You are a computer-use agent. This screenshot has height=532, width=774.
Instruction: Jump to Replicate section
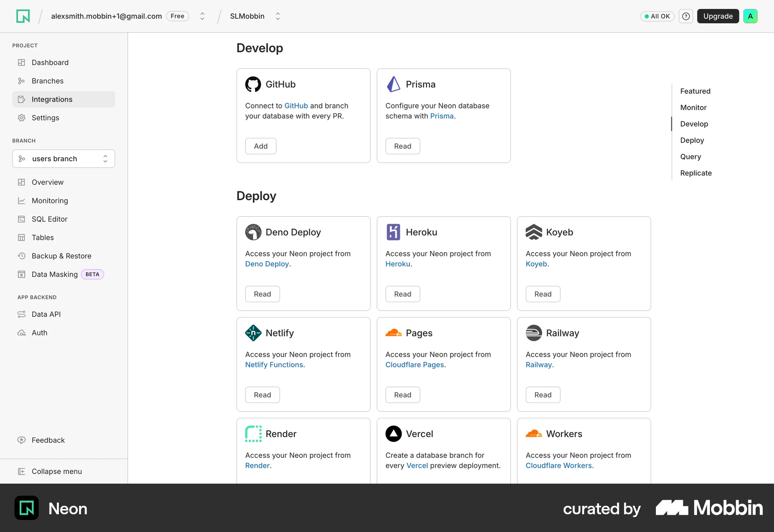696,173
